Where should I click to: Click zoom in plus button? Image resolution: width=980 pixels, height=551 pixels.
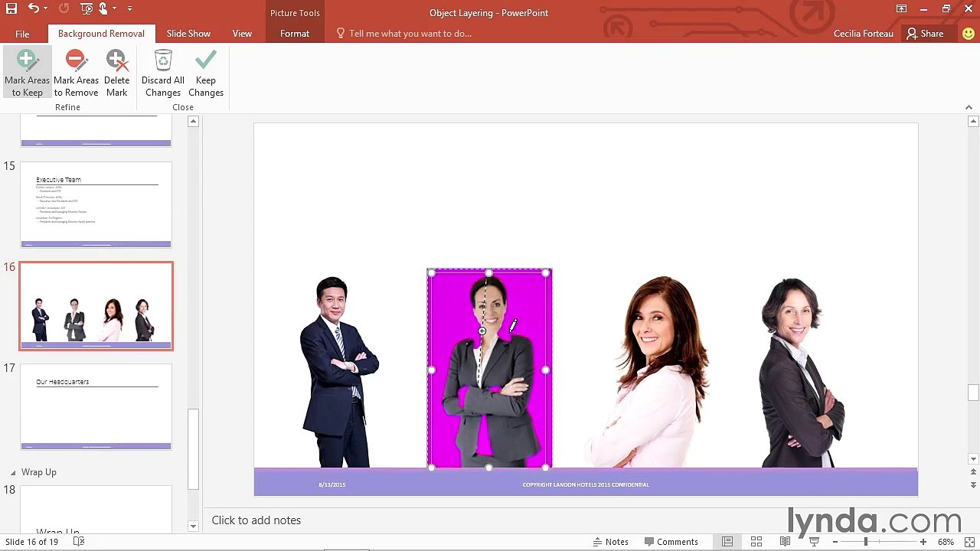[x=923, y=542]
